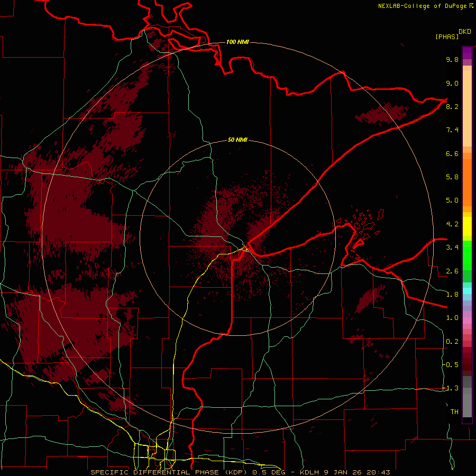Pick the purple segment atop the color bar
The width and height of the screenshot is (476, 476).
pyautogui.click(x=467, y=53)
